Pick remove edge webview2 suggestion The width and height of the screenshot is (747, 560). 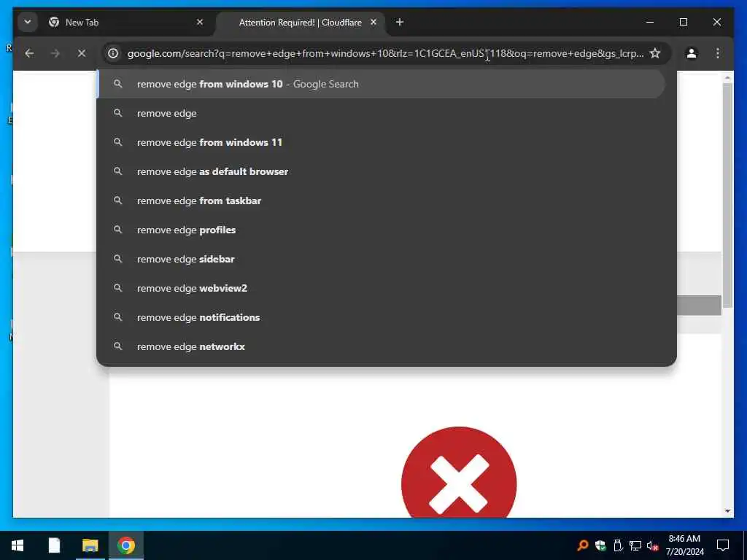pos(381,288)
